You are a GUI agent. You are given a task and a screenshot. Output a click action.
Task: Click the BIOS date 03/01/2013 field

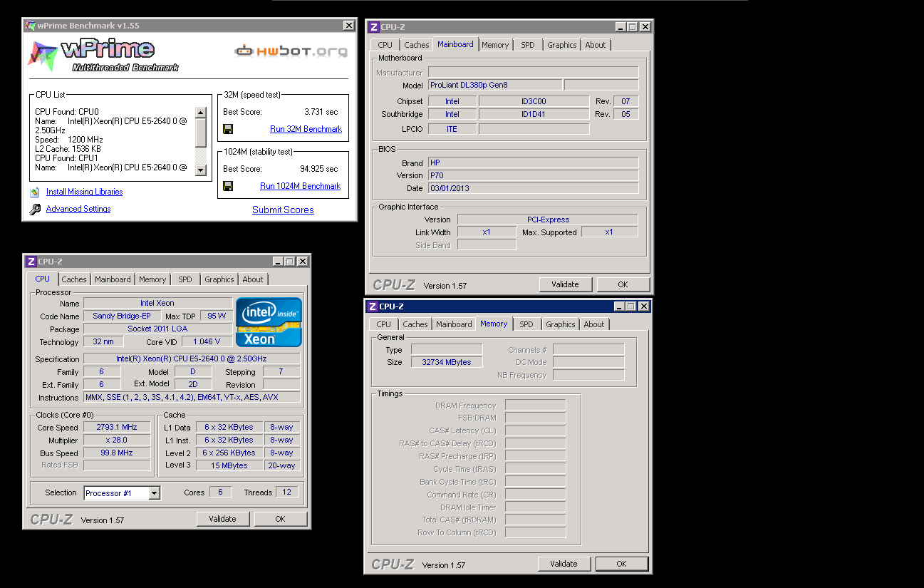(x=533, y=188)
